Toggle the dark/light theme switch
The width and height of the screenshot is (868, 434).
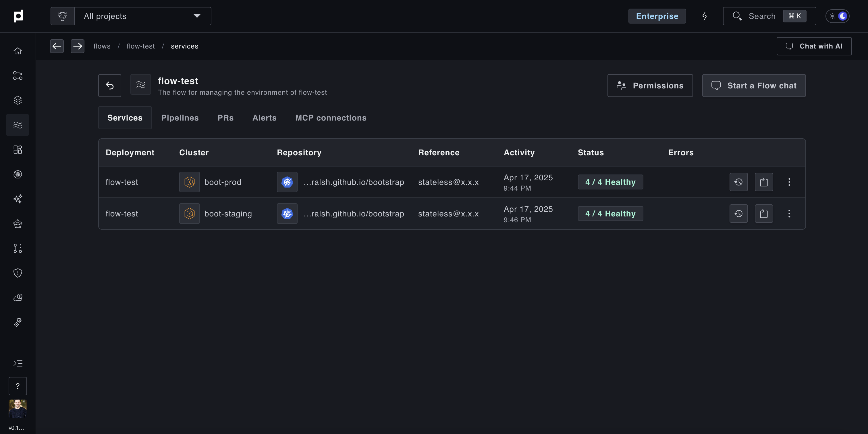pyautogui.click(x=837, y=16)
